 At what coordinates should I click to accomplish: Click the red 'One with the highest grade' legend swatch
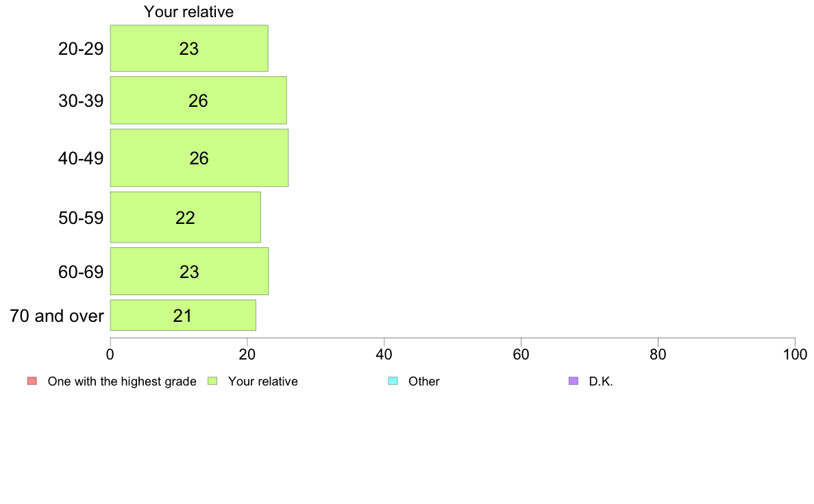click(x=32, y=381)
